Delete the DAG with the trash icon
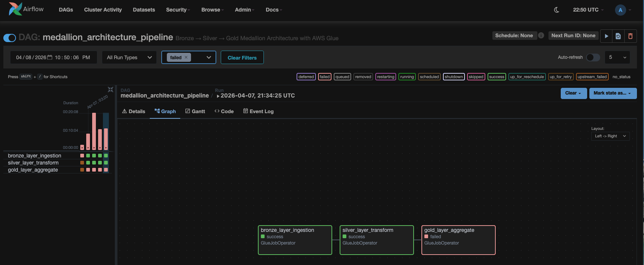 (x=630, y=36)
